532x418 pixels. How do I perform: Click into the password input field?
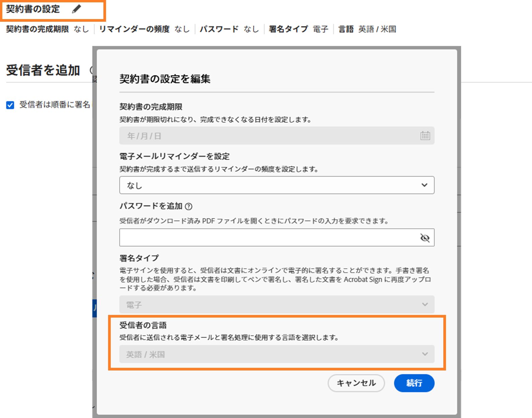click(x=277, y=238)
